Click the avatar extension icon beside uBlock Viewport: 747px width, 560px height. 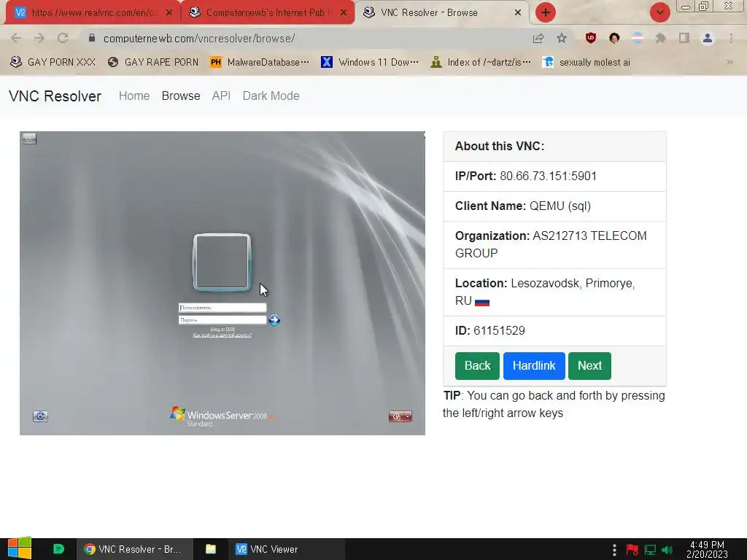click(x=614, y=38)
